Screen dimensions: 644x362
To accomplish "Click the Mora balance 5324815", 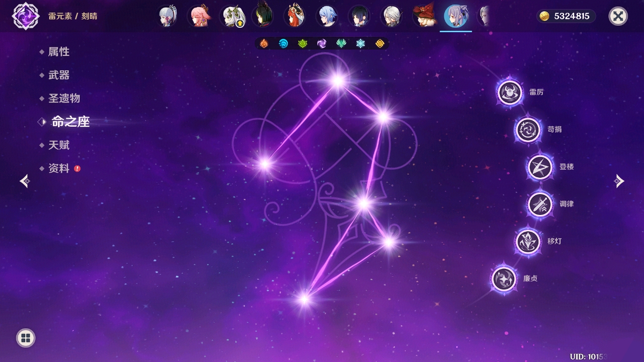I will pyautogui.click(x=566, y=16).
